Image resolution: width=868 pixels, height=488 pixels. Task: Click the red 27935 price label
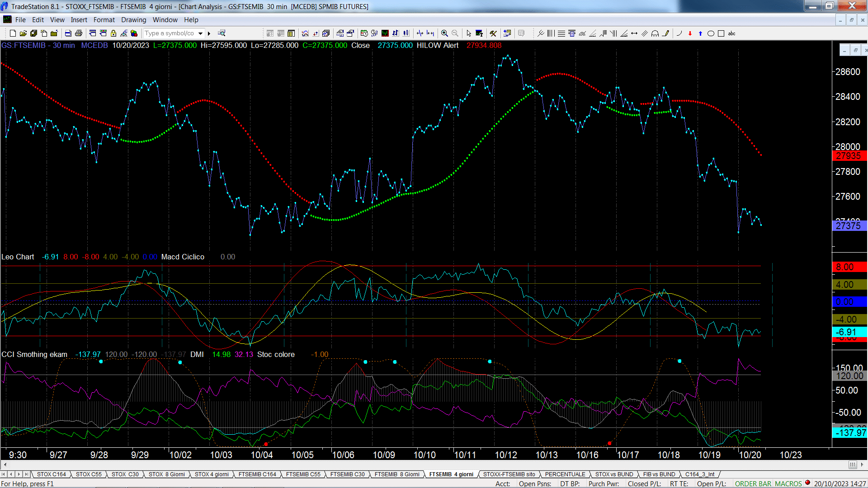(849, 156)
